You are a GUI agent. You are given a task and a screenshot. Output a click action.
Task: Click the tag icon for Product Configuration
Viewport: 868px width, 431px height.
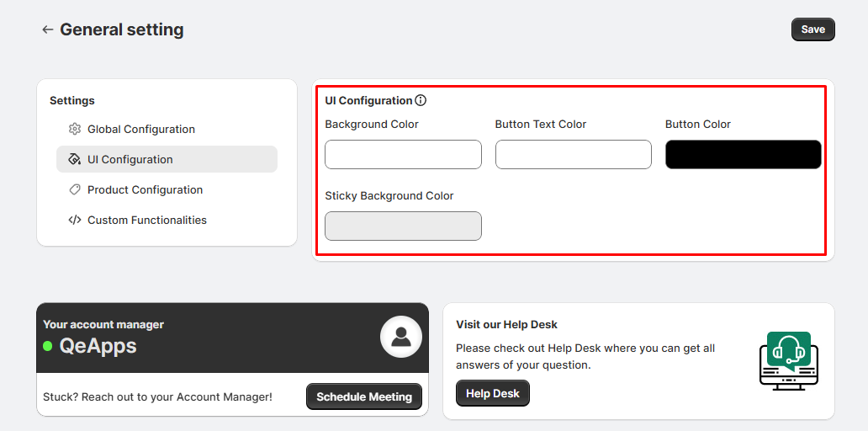pos(75,189)
